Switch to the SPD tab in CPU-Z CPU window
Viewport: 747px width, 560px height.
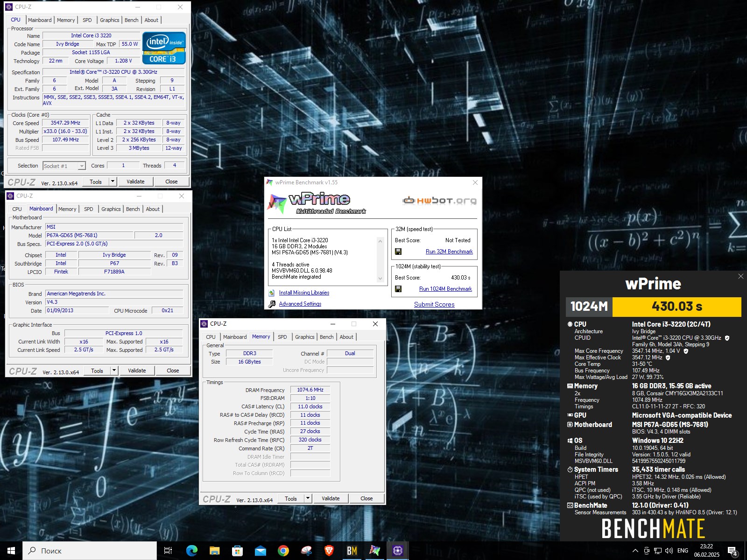[87, 20]
